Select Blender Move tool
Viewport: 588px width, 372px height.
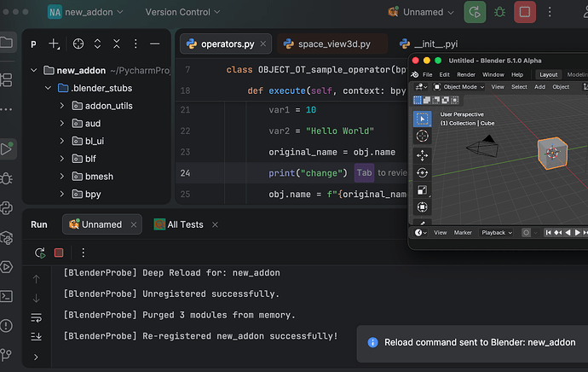click(422, 155)
